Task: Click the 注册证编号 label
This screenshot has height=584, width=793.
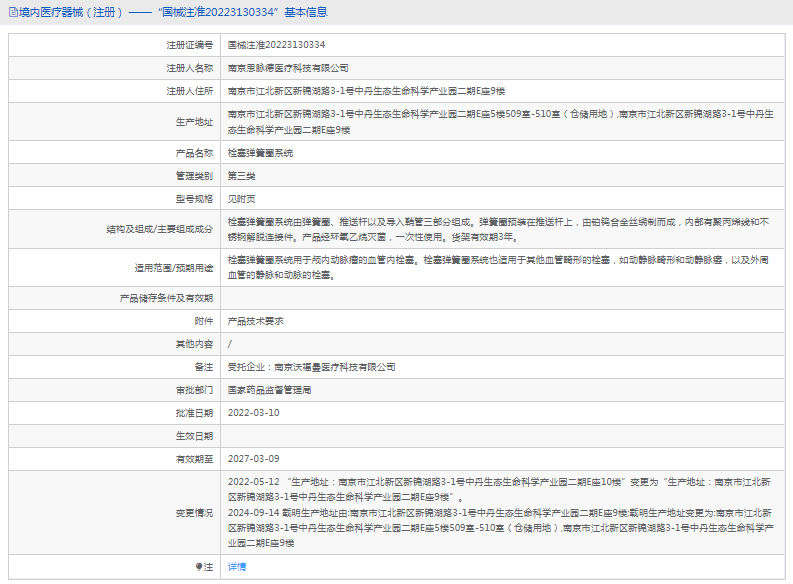Action: [x=190, y=45]
